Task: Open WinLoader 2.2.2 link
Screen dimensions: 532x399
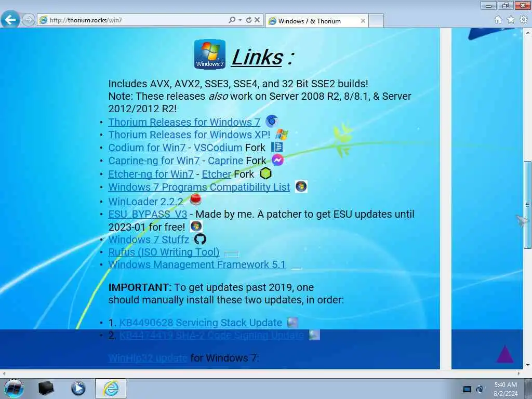Action: 145,202
